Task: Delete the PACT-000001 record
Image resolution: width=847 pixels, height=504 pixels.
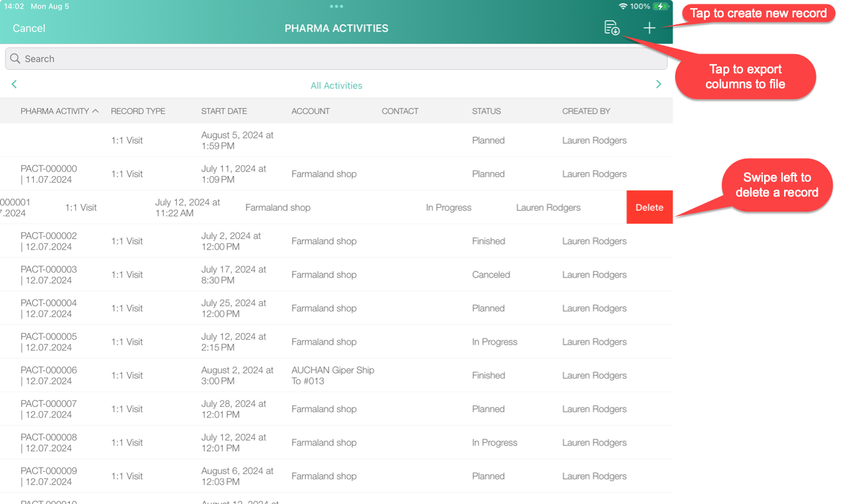Action: [649, 207]
